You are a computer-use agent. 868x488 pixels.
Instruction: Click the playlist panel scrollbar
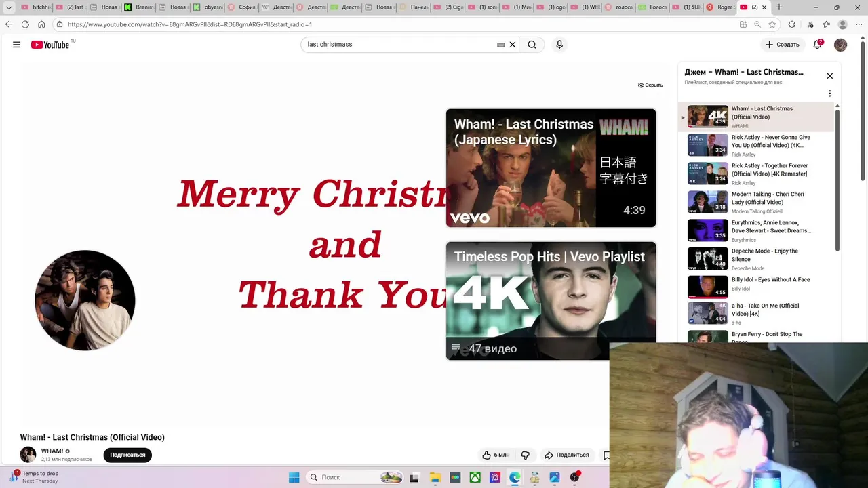point(837,180)
